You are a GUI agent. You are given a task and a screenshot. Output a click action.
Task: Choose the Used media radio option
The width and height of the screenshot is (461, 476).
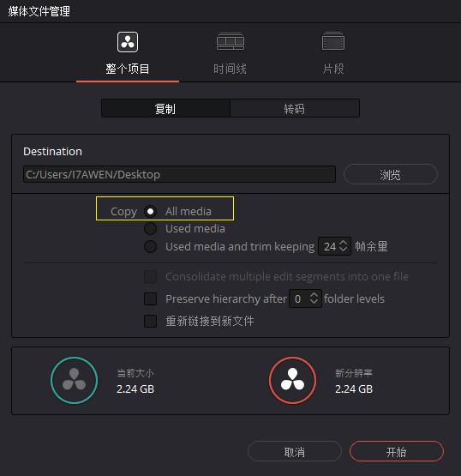pos(151,229)
